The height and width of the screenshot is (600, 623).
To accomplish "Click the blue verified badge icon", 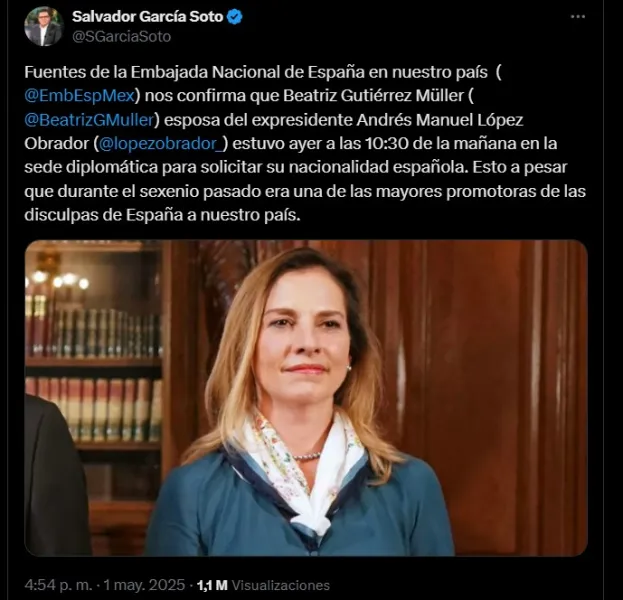I will [235, 17].
